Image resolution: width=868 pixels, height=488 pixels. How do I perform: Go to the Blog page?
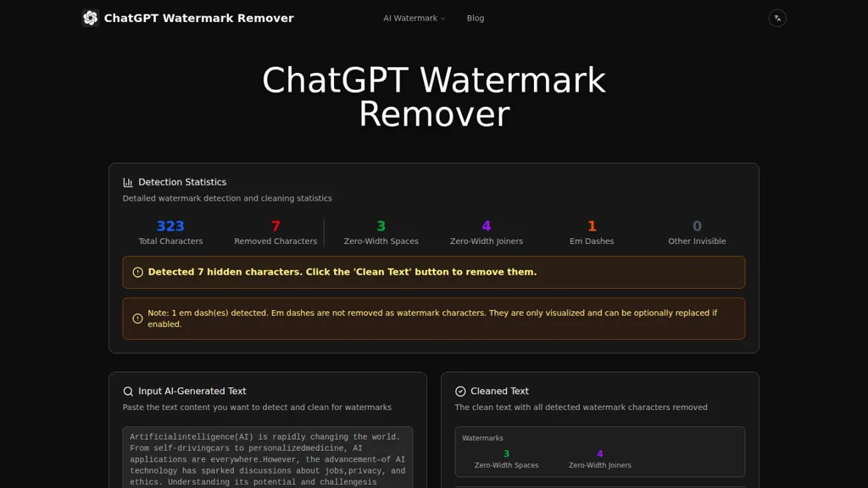475,18
